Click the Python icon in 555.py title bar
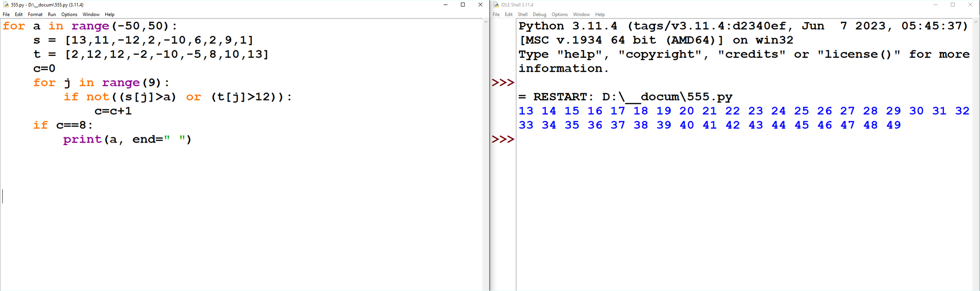The height and width of the screenshot is (291, 980). pos(6,5)
